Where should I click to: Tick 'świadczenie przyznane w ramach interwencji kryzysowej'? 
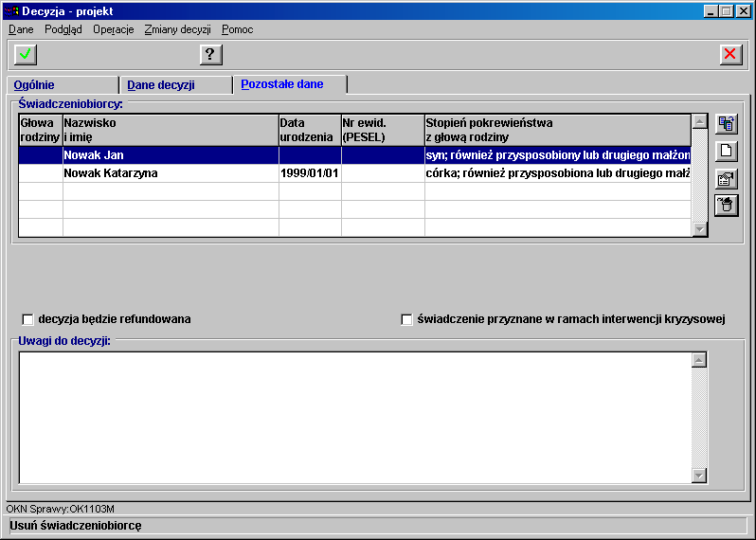pos(407,319)
